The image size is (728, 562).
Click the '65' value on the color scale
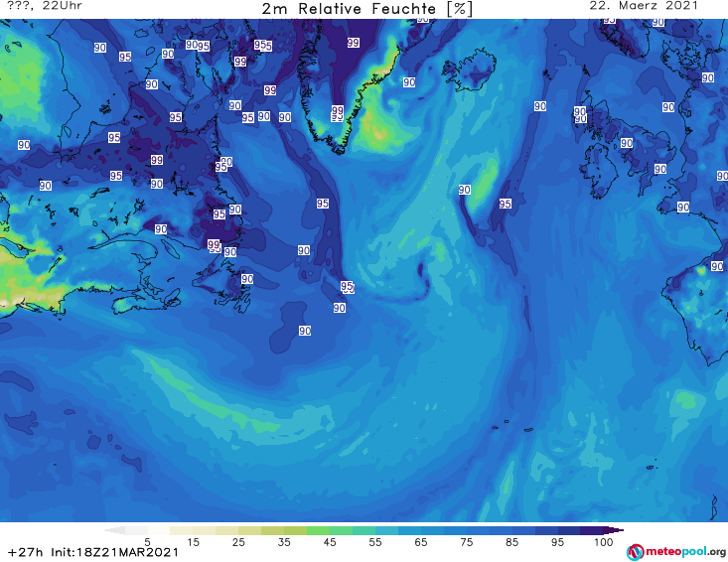point(421,542)
